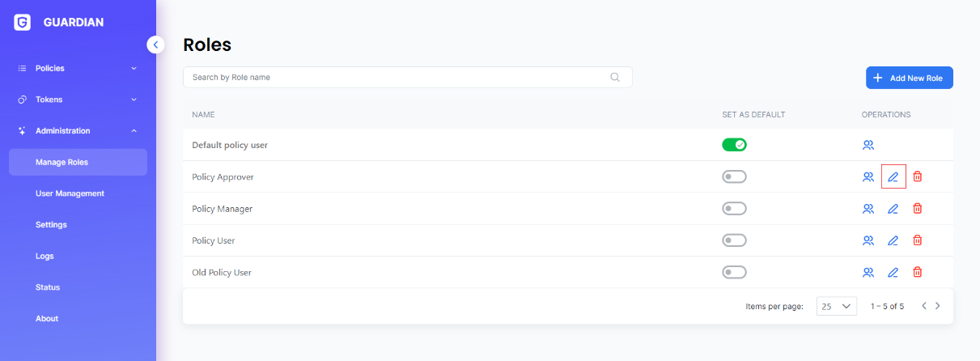
Task: Go to Logs in sidebar
Action: [x=45, y=256]
